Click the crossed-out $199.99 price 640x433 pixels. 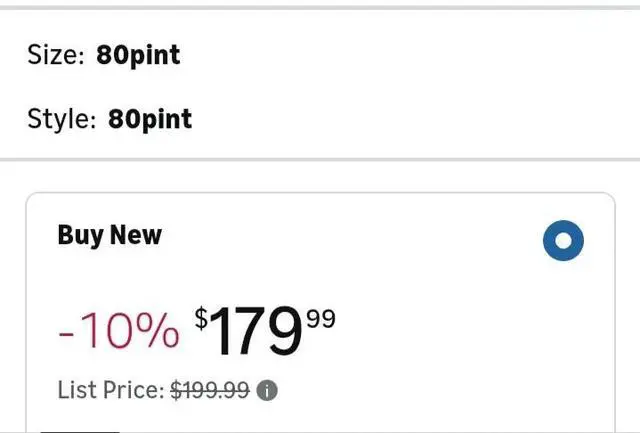click(x=210, y=391)
